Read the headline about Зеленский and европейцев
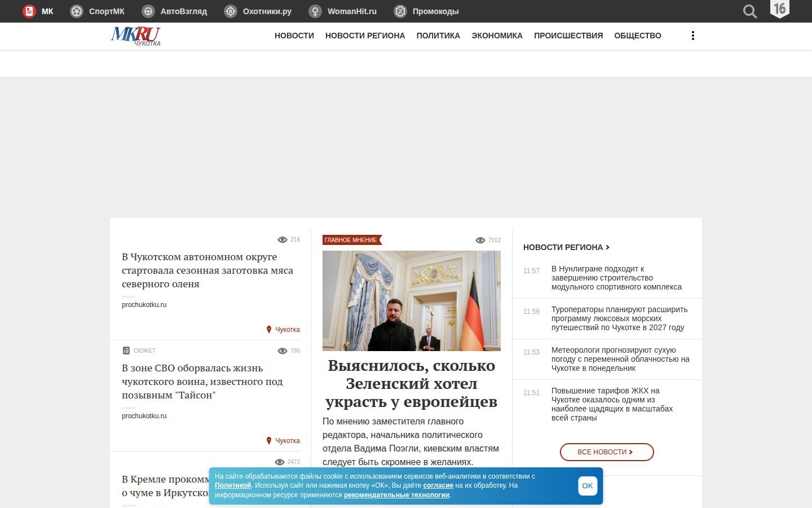The height and width of the screenshot is (508, 812). click(x=412, y=384)
